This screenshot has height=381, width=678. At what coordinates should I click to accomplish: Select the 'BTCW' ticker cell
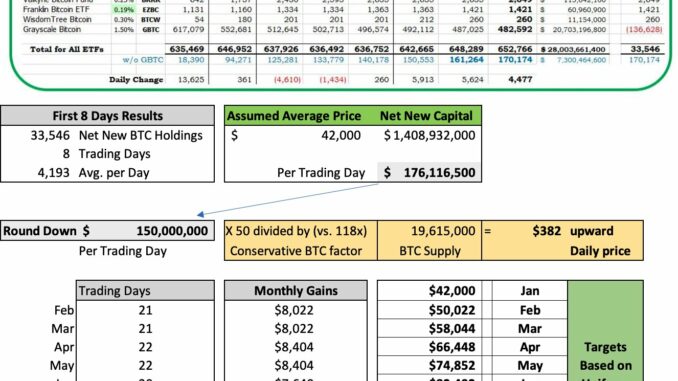pos(150,20)
